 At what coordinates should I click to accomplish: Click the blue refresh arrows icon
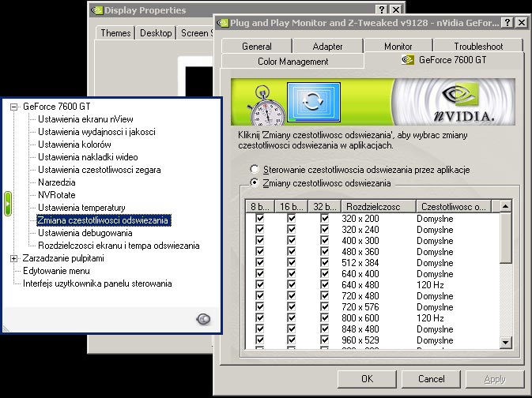point(314,102)
